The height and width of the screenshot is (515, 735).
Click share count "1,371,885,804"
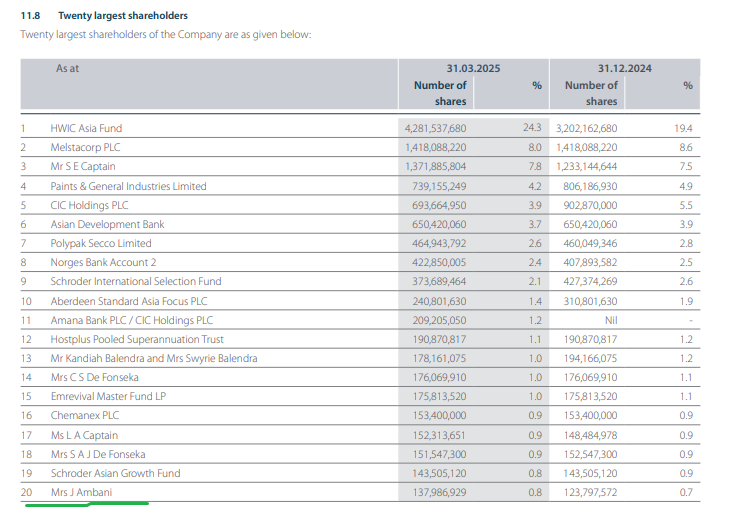click(435, 166)
